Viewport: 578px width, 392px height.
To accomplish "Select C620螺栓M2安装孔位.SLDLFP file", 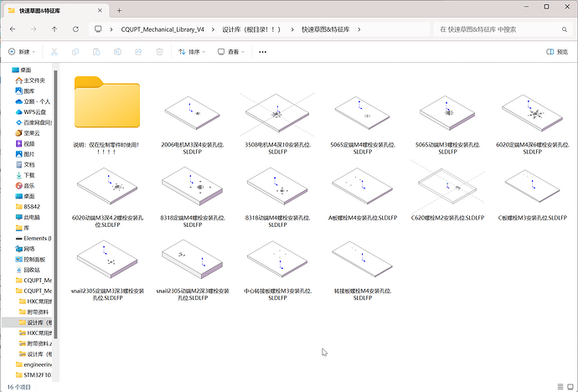I will click(x=448, y=190).
